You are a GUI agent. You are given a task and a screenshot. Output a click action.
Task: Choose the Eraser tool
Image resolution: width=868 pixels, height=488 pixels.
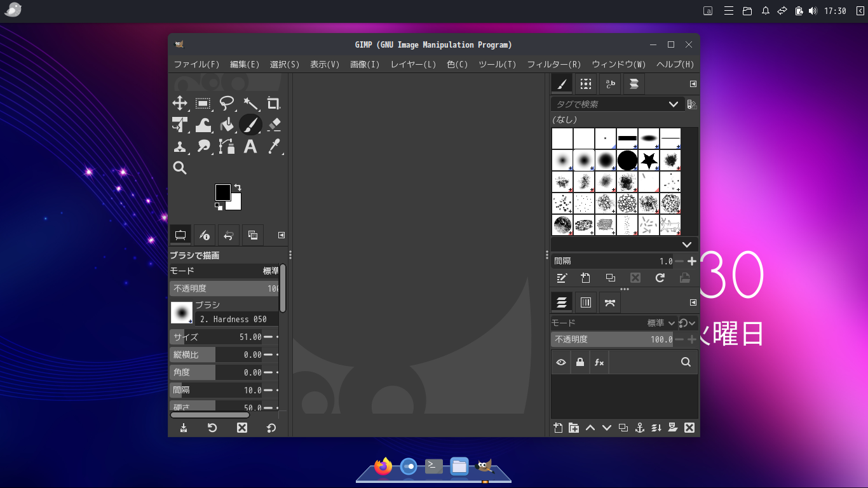274,125
